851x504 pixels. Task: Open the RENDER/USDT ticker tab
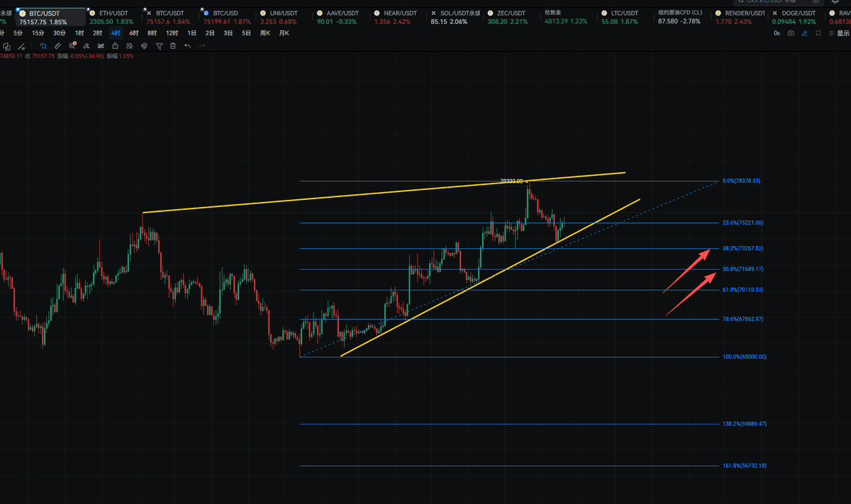tap(741, 18)
